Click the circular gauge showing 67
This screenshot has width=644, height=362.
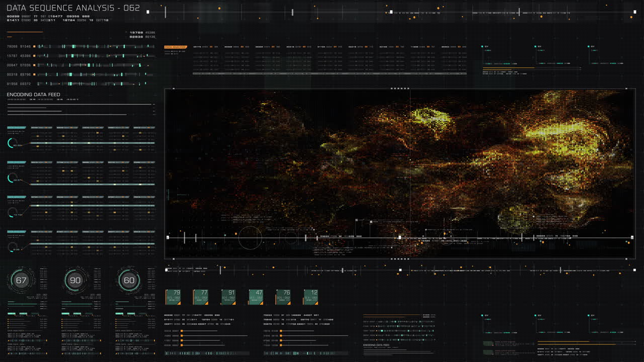tap(21, 281)
